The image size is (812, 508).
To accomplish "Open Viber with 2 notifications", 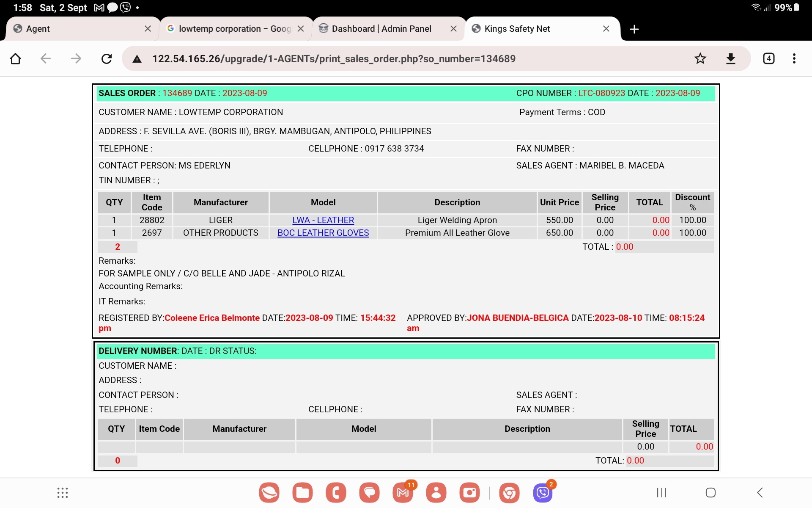I will tap(543, 492).
